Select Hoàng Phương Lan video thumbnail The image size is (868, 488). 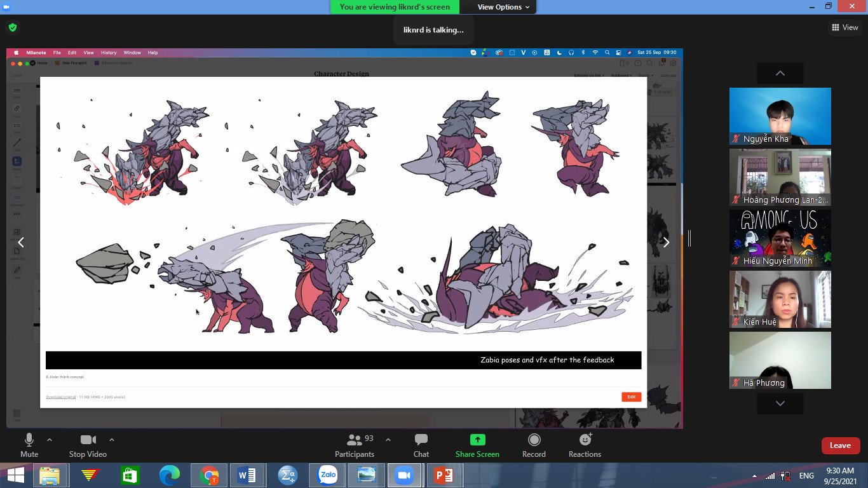(780, 177)
